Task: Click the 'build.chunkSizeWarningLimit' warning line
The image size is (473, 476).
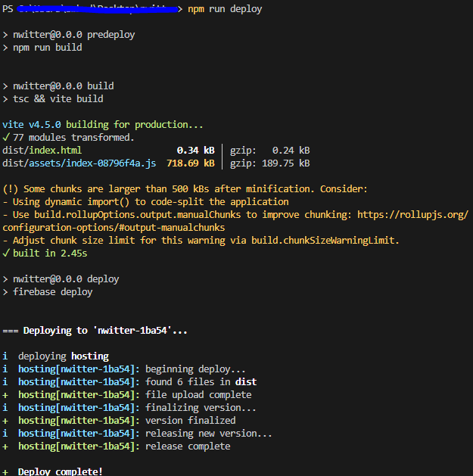Action: (201, 241)
